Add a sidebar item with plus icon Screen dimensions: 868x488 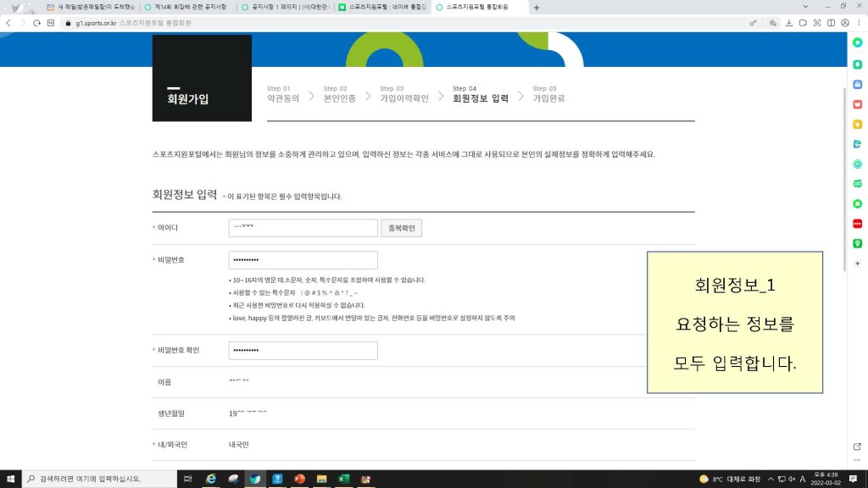(x=857, y=263)
